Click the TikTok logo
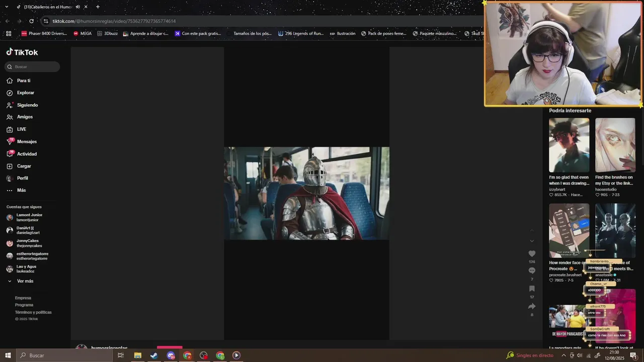644x362 pixels. click(x=22, y=52)
